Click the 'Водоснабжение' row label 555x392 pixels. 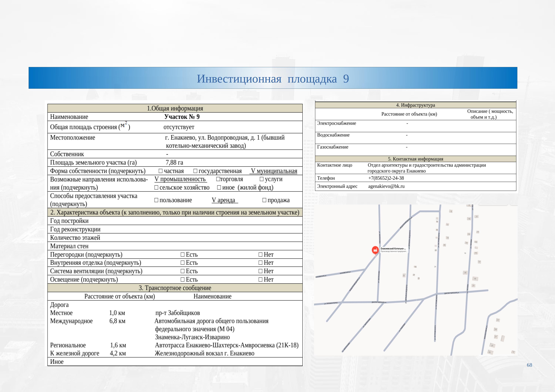pos(333,135)
